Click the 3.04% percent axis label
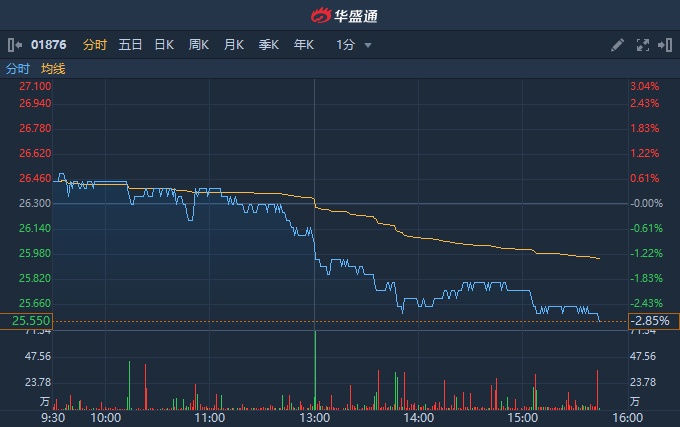The width and height of the screenshot is (680, 427). [645, 86]
